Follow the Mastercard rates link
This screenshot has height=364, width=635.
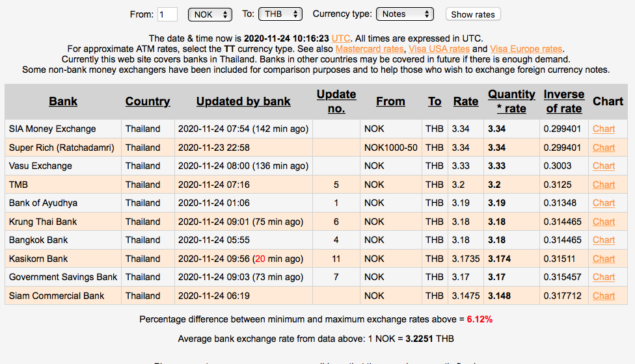click(x=370, y=49)
